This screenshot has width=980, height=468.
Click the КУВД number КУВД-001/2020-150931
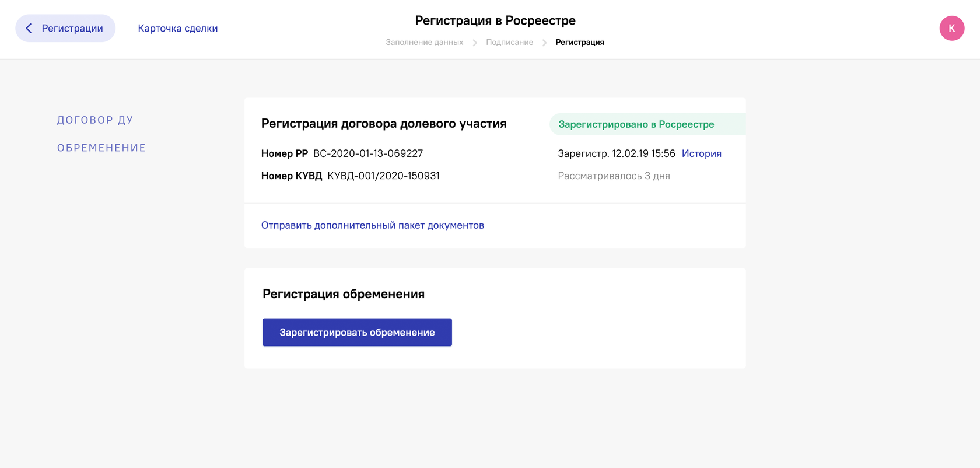(383, 176)
